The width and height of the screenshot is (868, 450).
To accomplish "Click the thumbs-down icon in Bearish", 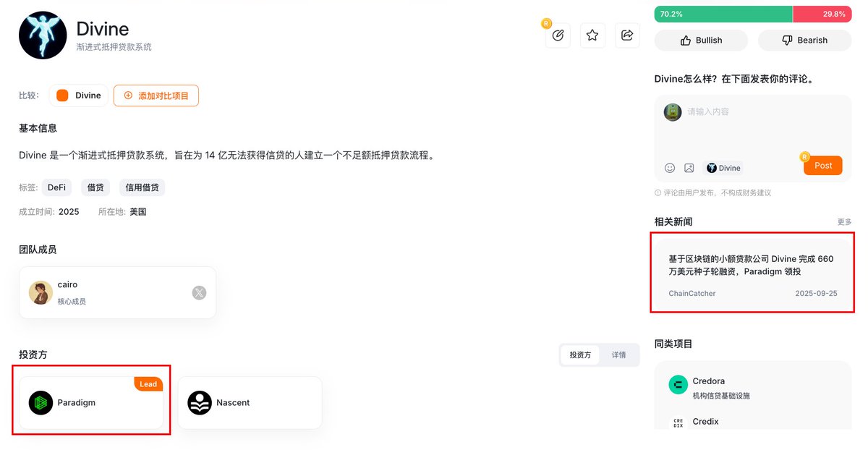I will (787, 41).
